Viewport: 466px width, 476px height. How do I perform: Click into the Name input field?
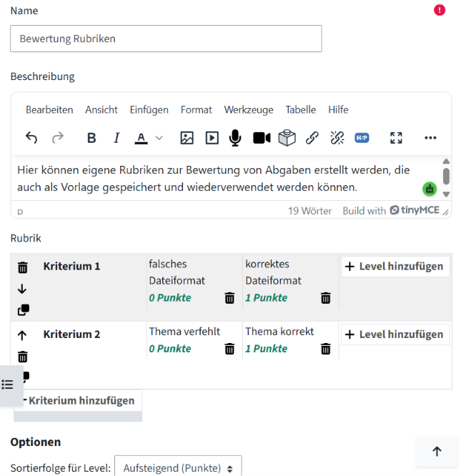coord(166,39)
